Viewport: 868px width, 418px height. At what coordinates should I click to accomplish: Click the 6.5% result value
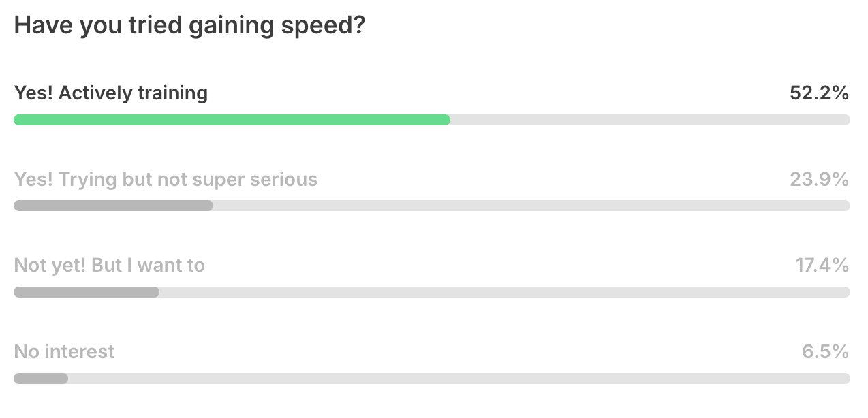[826, 352]
